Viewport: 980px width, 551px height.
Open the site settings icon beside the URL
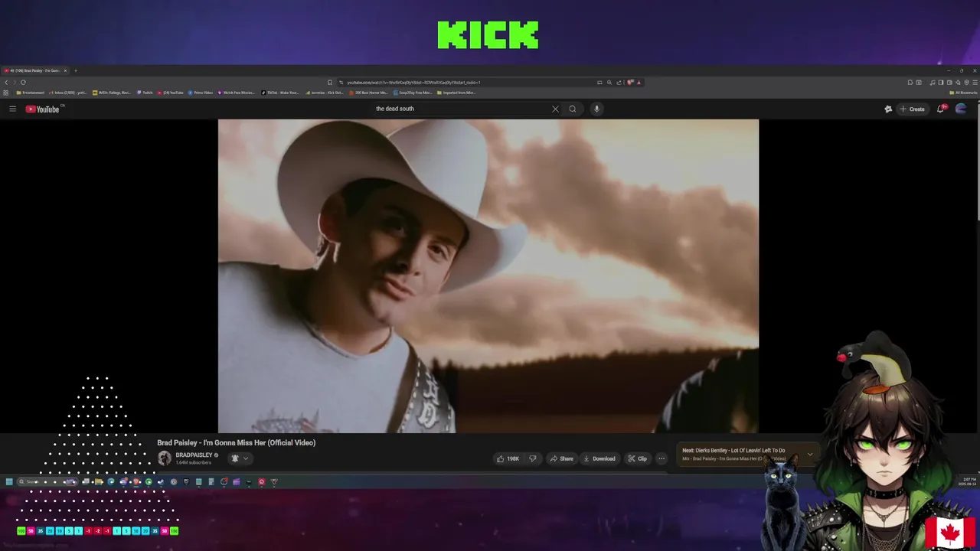pos(341,83)
